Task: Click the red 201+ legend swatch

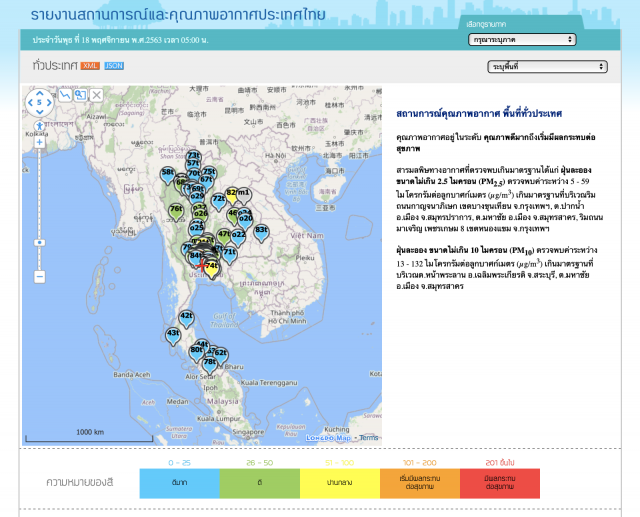Action: 500,483
